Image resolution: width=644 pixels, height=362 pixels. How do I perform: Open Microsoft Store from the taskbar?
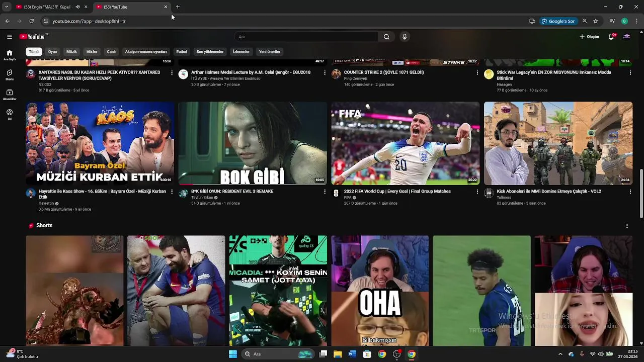367,354
